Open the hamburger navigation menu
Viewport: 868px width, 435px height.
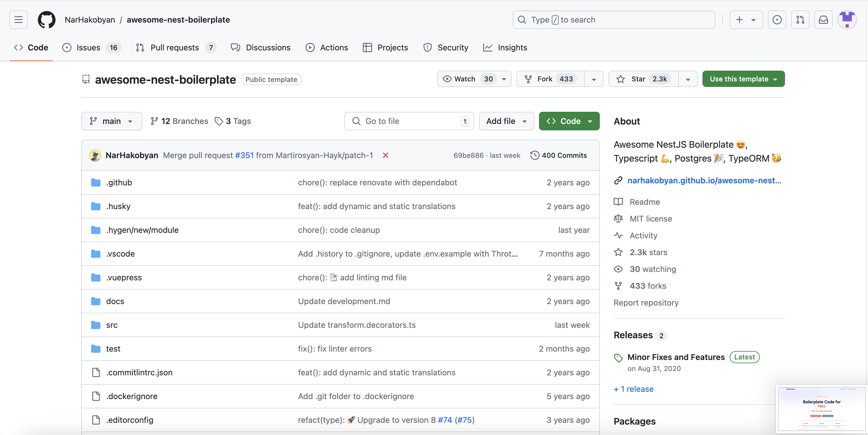pos(19,20)
